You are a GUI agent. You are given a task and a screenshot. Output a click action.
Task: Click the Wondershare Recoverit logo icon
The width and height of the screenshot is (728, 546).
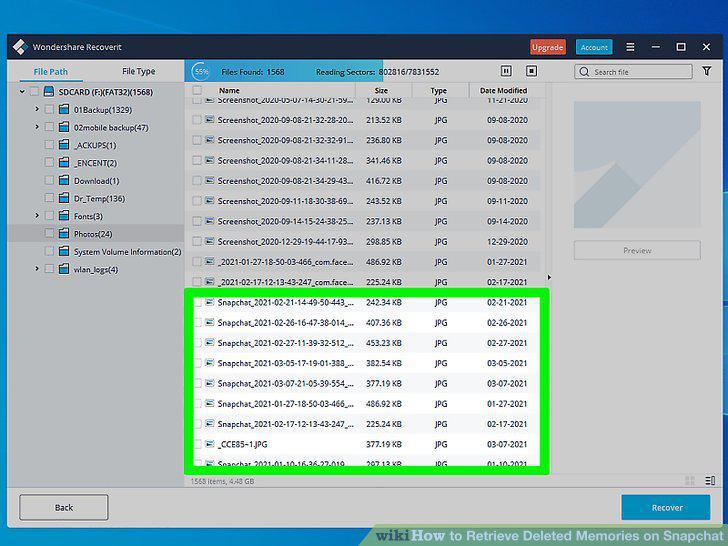(x=20, y=47)
